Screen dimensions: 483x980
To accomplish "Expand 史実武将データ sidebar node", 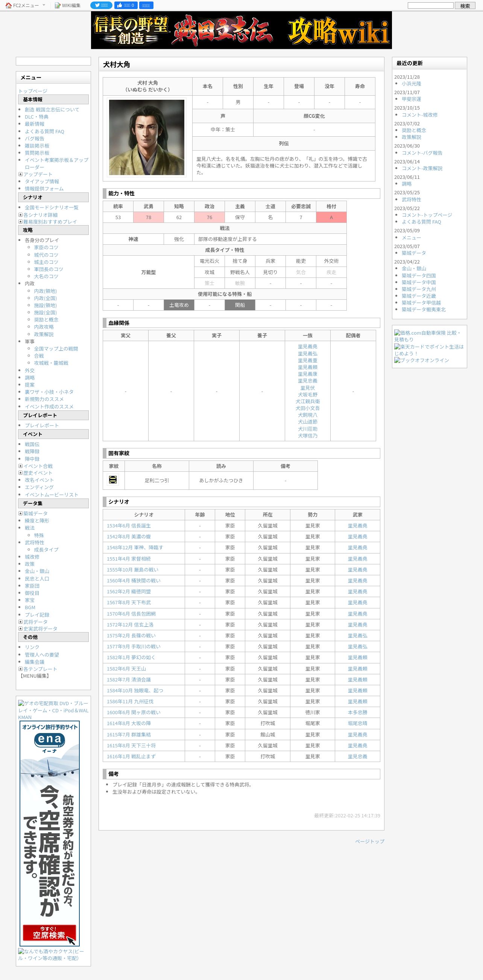I will click(x=21, y=629).
